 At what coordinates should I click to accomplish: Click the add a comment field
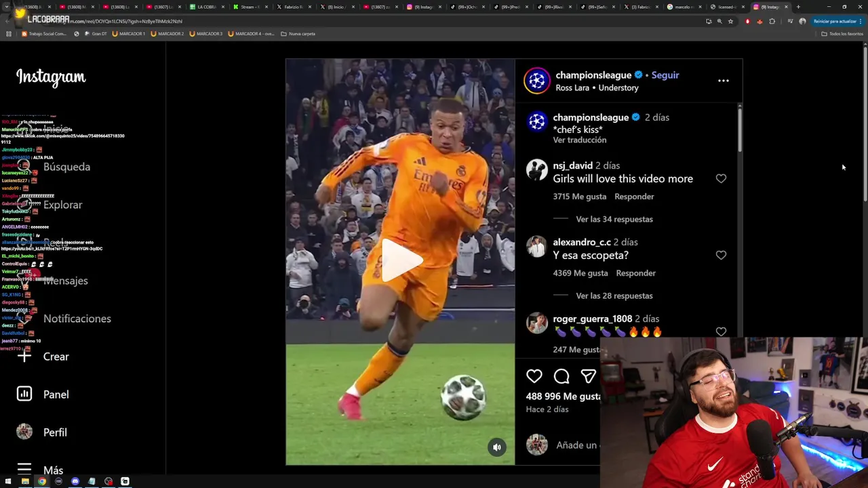pyautogui.click(x=576, y=445)
